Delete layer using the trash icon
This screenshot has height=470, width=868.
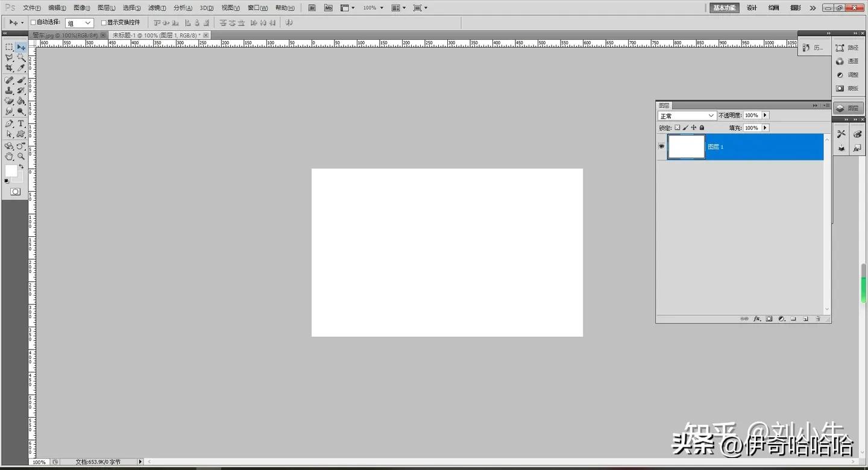818,319
